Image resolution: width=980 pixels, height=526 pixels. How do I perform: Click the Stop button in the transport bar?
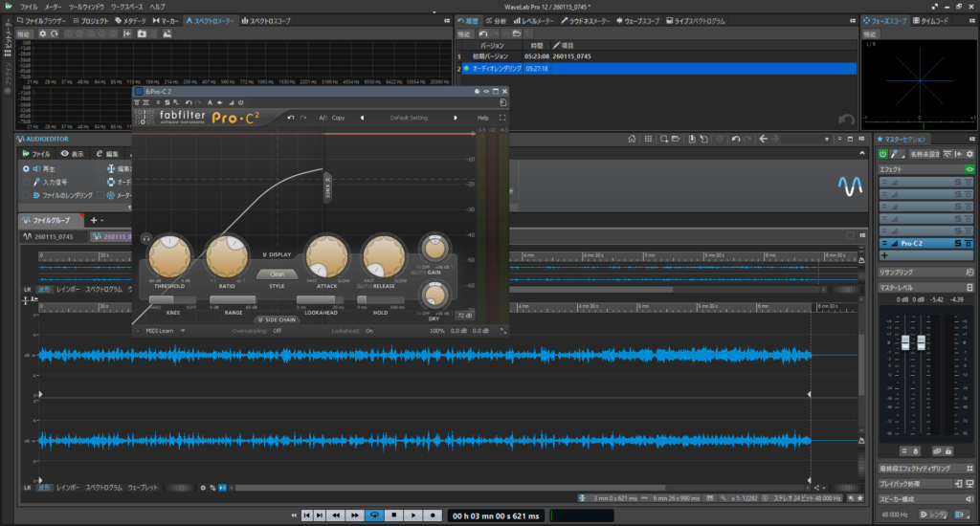[x=392, y=515]
